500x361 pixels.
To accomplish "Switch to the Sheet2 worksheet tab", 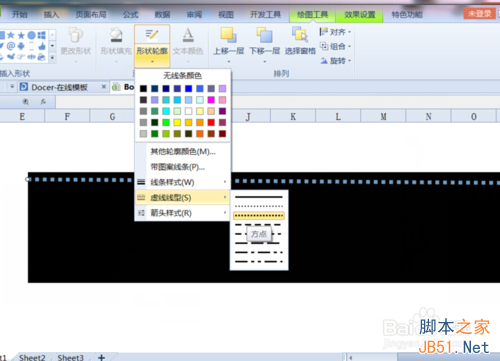I will [32, 357].
